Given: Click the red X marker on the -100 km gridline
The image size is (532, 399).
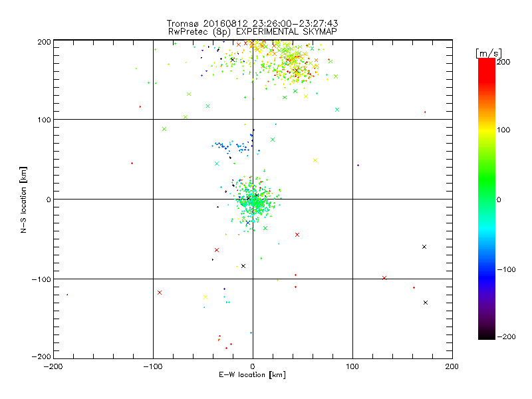Looking at the screenshot, I should (x=384, y=278).
